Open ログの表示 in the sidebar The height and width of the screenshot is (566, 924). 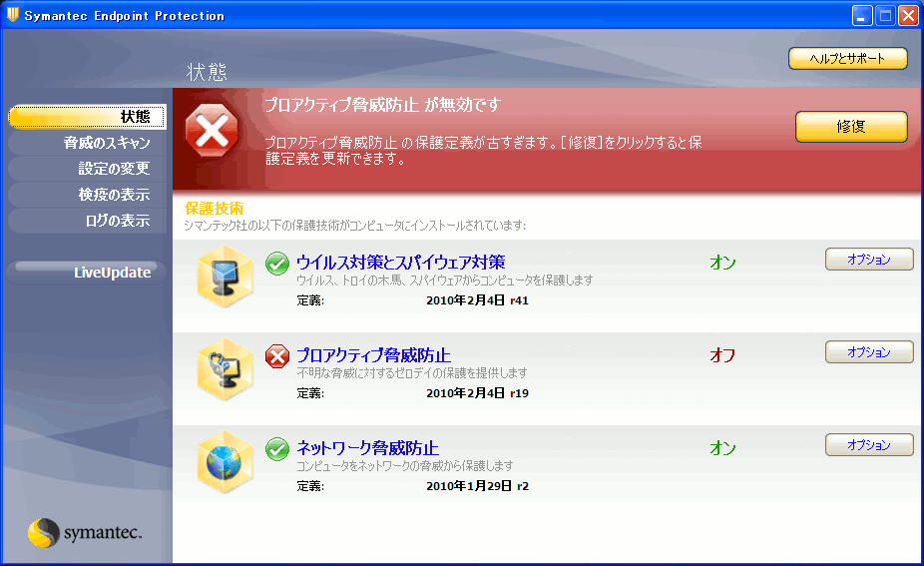87,221
